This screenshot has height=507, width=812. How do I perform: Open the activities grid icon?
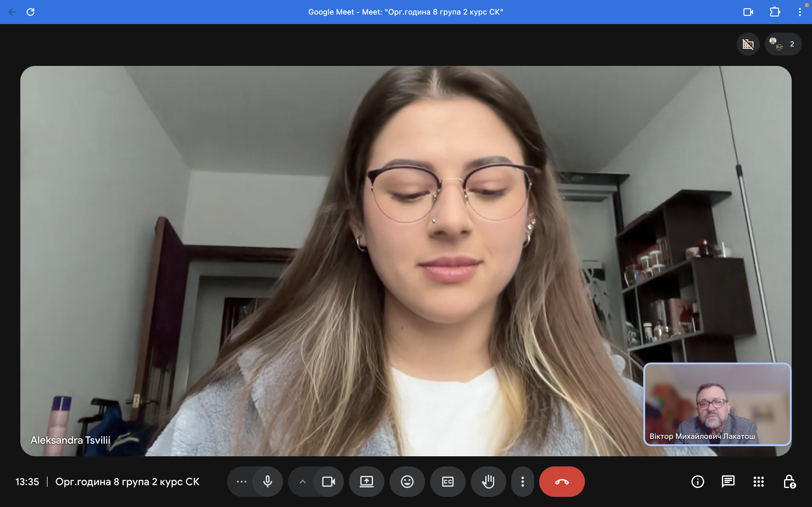tap(758, 482)
